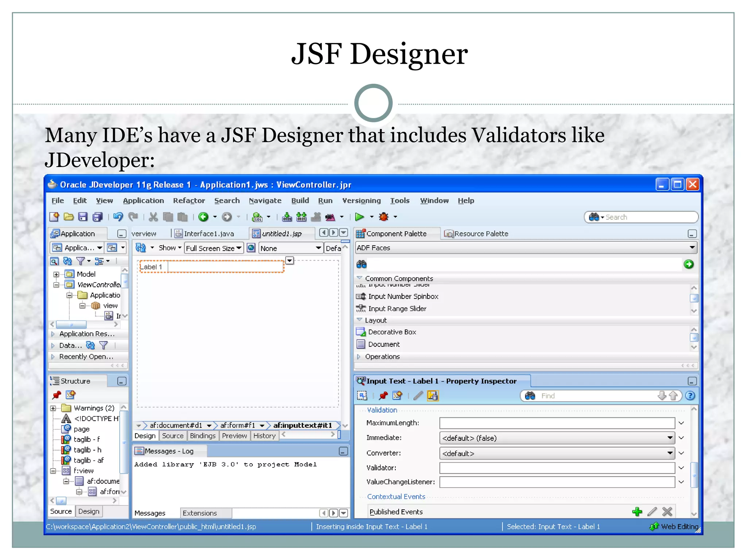Click the MaximumLength input field
Screen dimensions: 747x560
557,423
